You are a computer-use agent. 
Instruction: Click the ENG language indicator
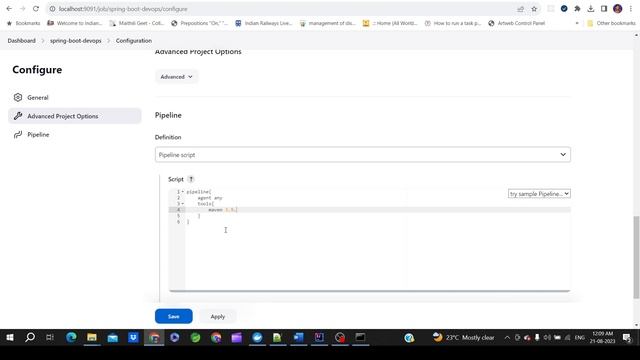[580, 338]
